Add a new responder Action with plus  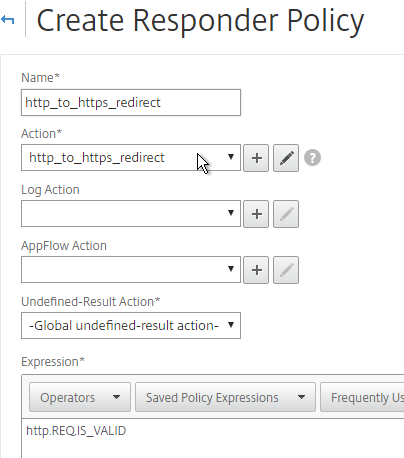point(256,158)
